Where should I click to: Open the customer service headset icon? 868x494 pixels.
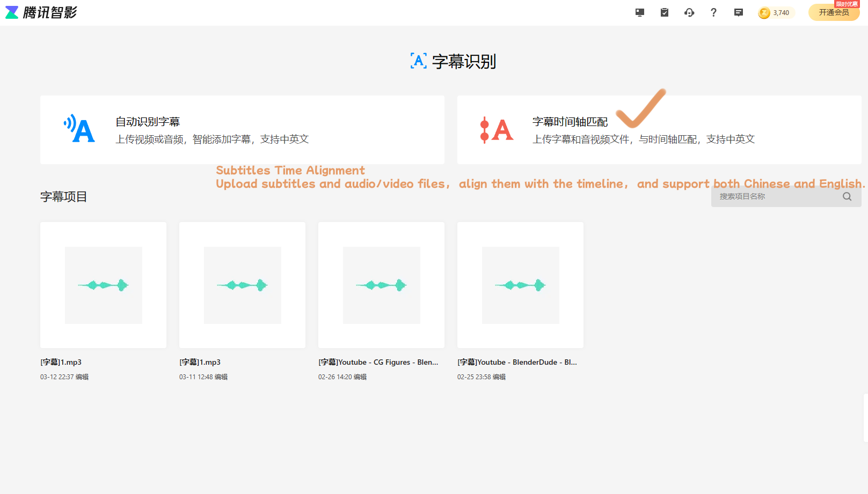click(x=689, y=12)
